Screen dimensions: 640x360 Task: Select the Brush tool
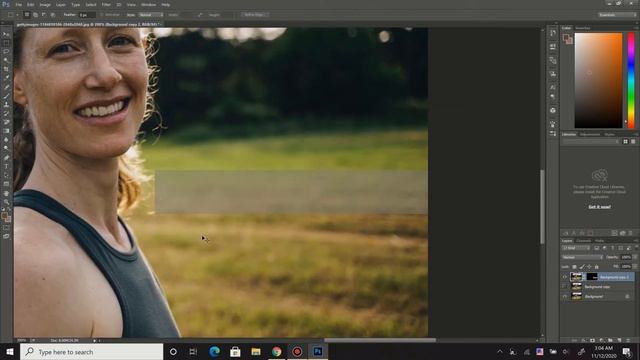pyautogui.click(x=6, y=96)
